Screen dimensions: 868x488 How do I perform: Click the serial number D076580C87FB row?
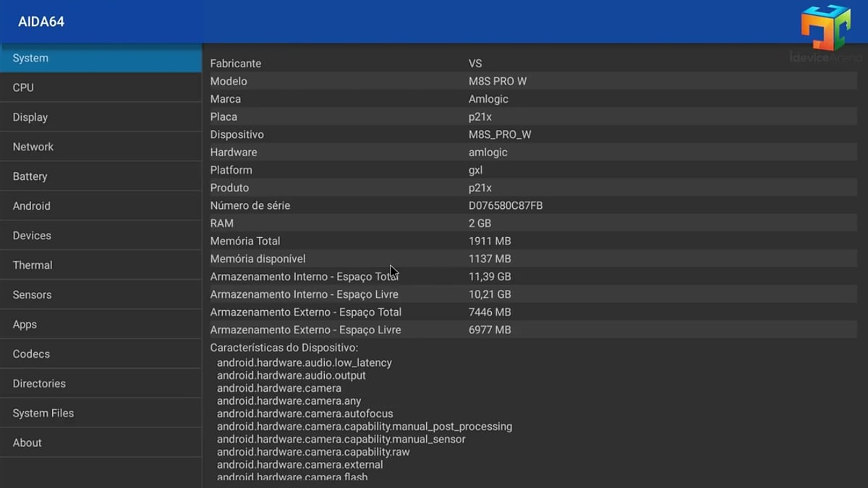(x=434, y=205)
